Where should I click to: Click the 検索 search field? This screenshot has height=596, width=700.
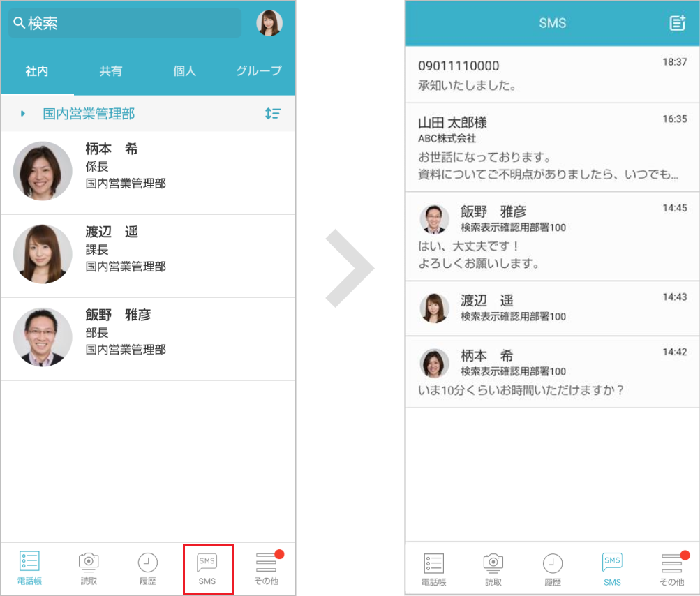[x=124, y=23]
